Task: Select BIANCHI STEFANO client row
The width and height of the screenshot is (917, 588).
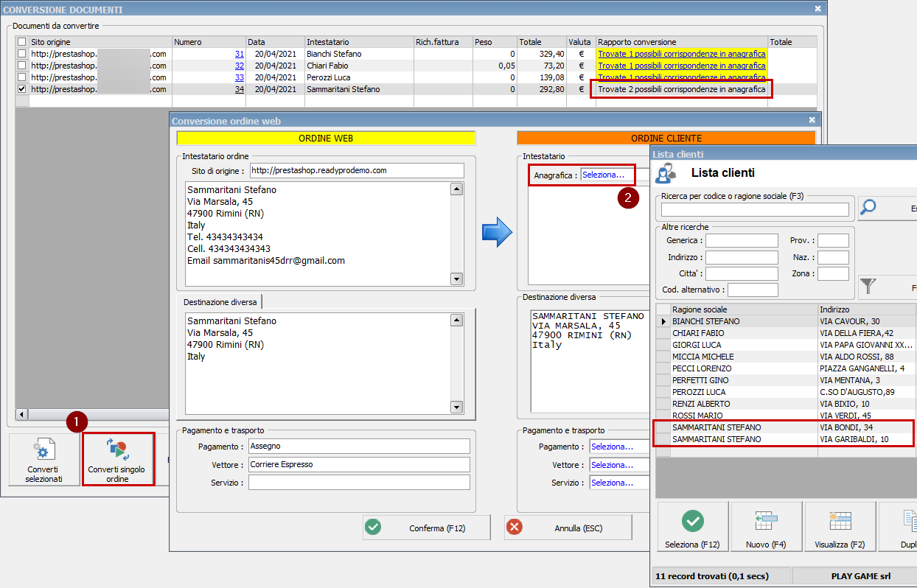Action: pos(785,321)
